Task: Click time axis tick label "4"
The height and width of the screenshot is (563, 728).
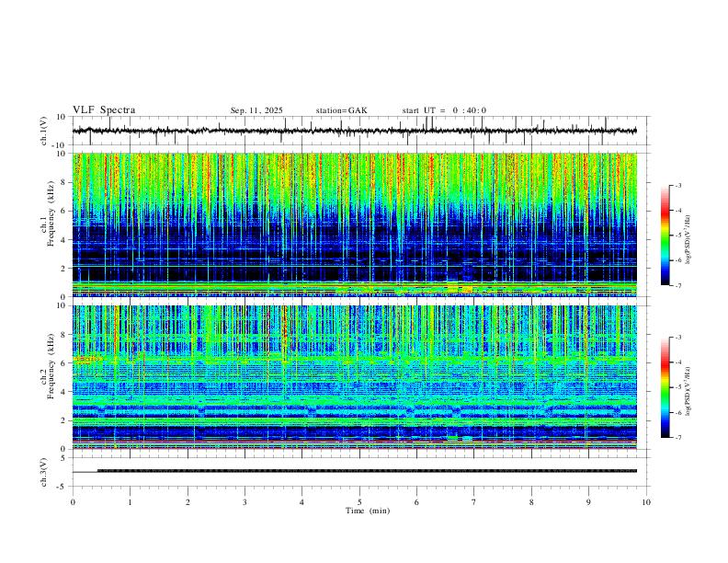Action: 301,502
